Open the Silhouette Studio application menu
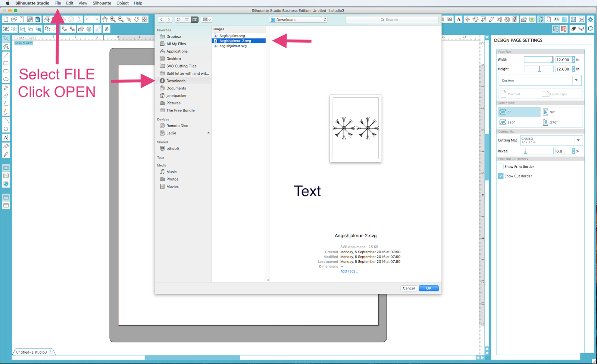Viewport: 597px width, 364px height. point(32,3)
